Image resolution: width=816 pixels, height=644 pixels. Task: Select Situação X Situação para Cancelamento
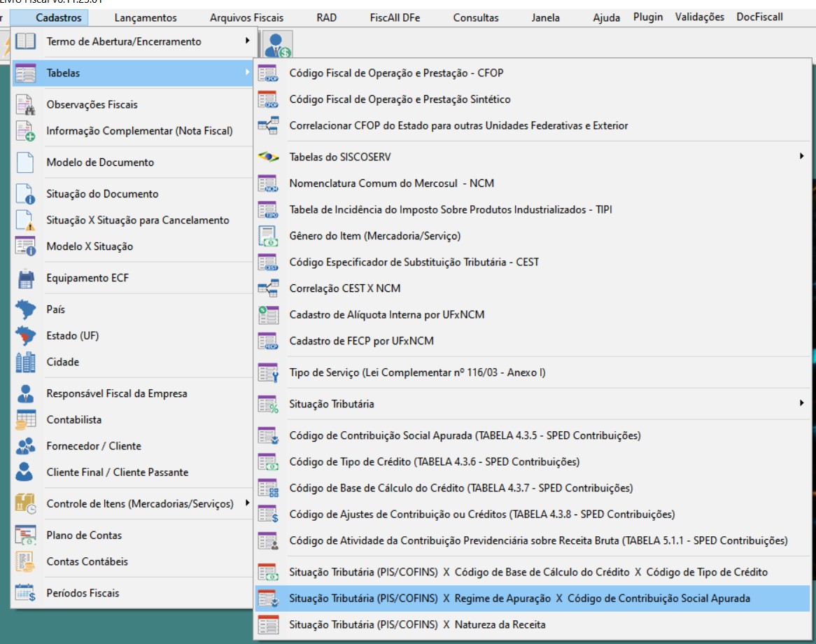click(x=132, y=220)
